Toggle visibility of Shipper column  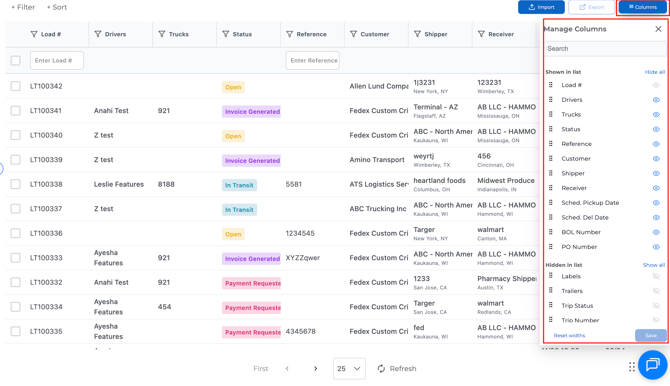[656, 174]
